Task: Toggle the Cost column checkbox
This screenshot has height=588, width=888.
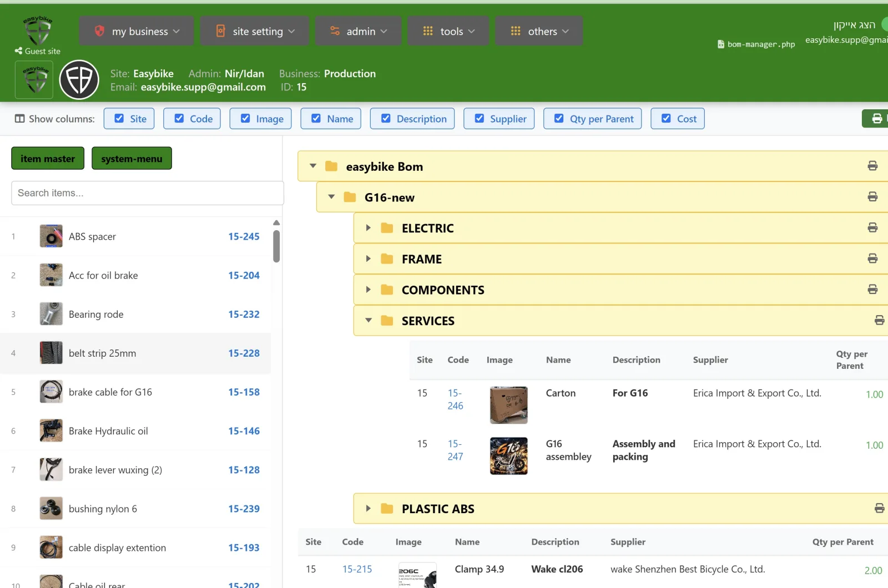Action: click(x=666, y=118)
